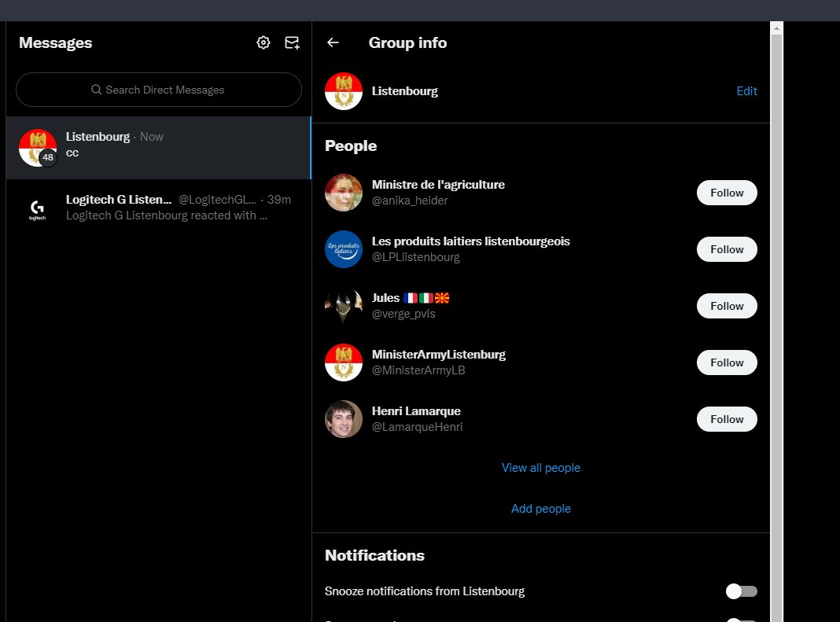840x622 pixels.
Task: Toggle Snooze notifications from Listenbourg
Action: [742, 591]
